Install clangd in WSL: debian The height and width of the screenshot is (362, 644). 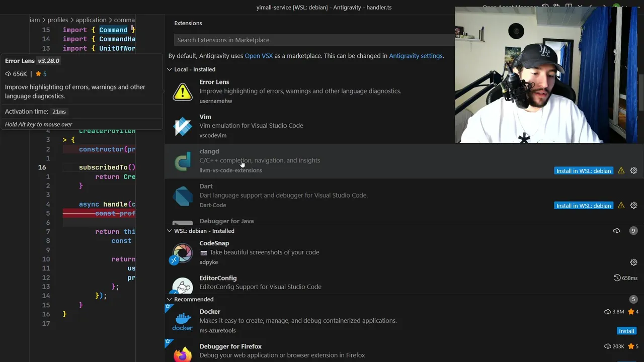pyautogui.click(x=584, y=171)
